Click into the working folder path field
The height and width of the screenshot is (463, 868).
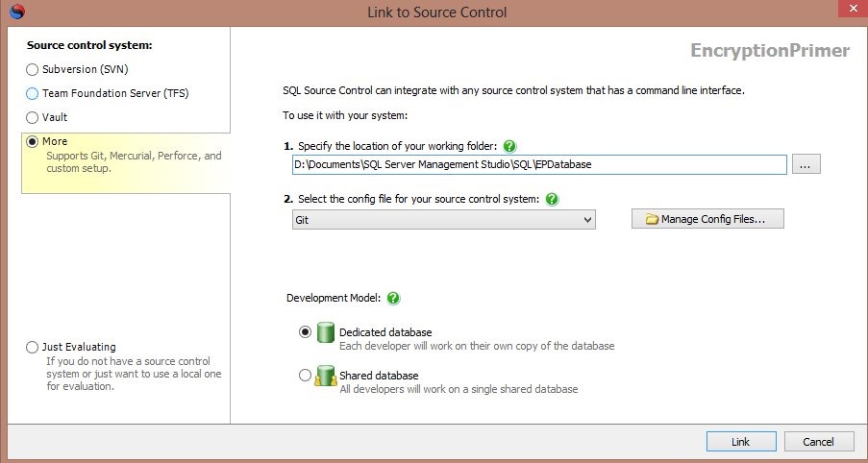(x=539, y=165)
